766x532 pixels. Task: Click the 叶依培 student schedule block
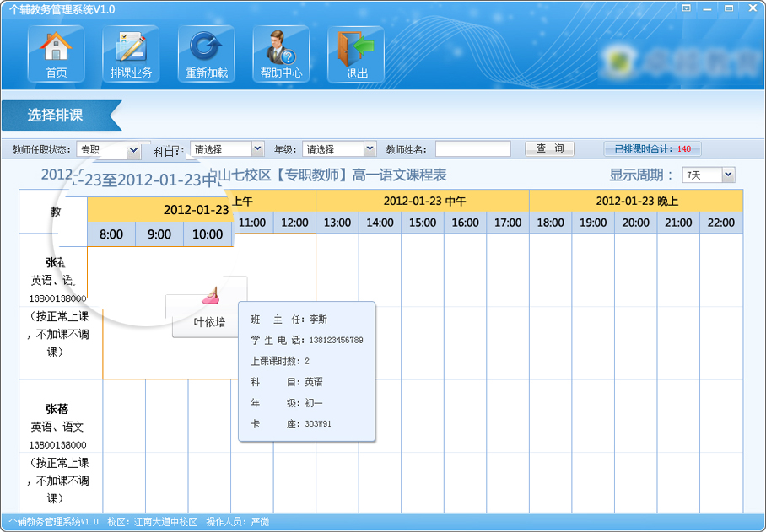[x=210, y=322]
